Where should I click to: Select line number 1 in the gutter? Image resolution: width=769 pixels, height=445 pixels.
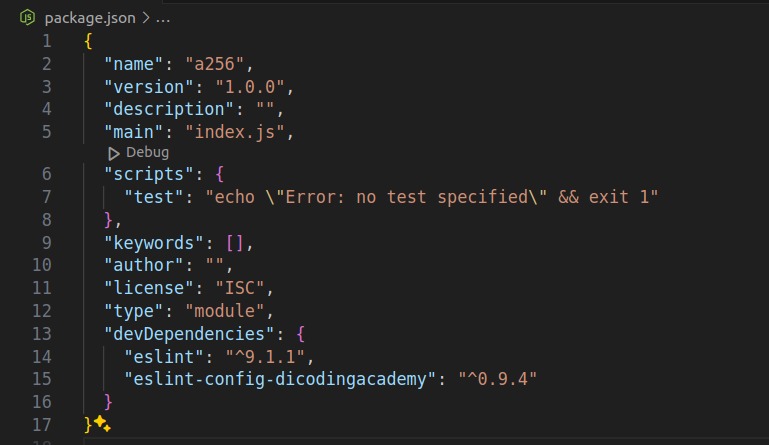46,41
